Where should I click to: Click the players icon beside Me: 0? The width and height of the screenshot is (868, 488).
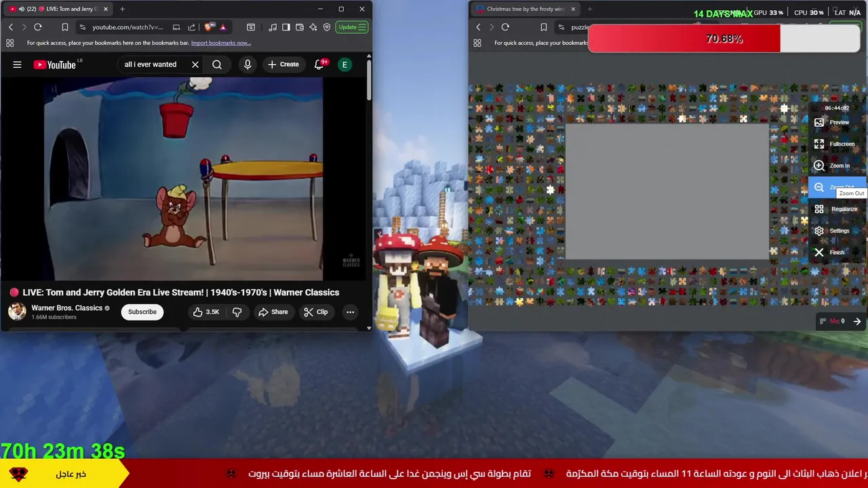823,321
